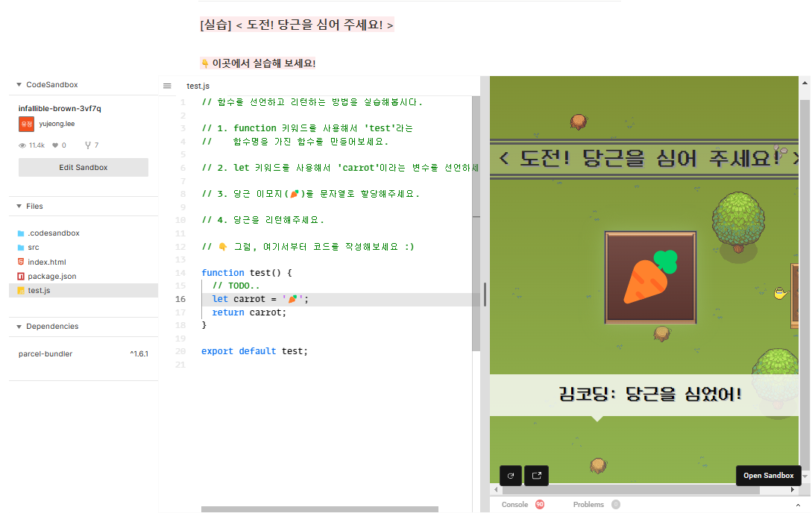
Task: Click the .codesandbox folder icon
Action: tap(21, 233)
